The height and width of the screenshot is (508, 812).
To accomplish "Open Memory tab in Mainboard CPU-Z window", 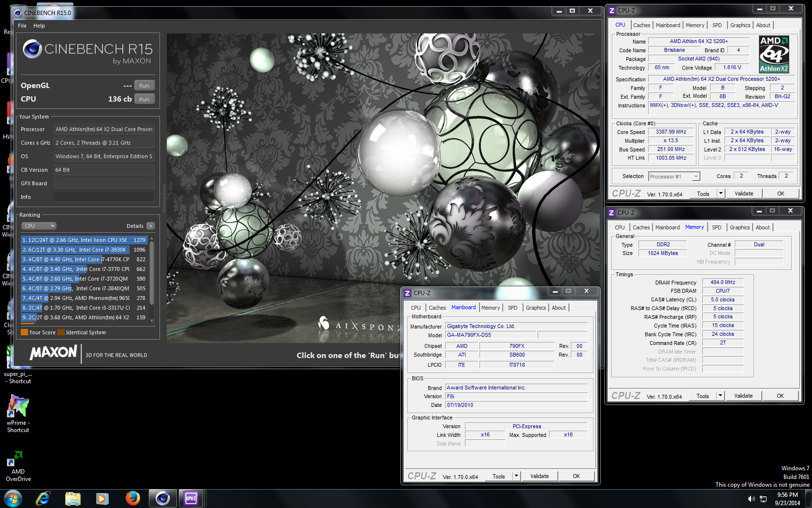I will coord(491,308).
